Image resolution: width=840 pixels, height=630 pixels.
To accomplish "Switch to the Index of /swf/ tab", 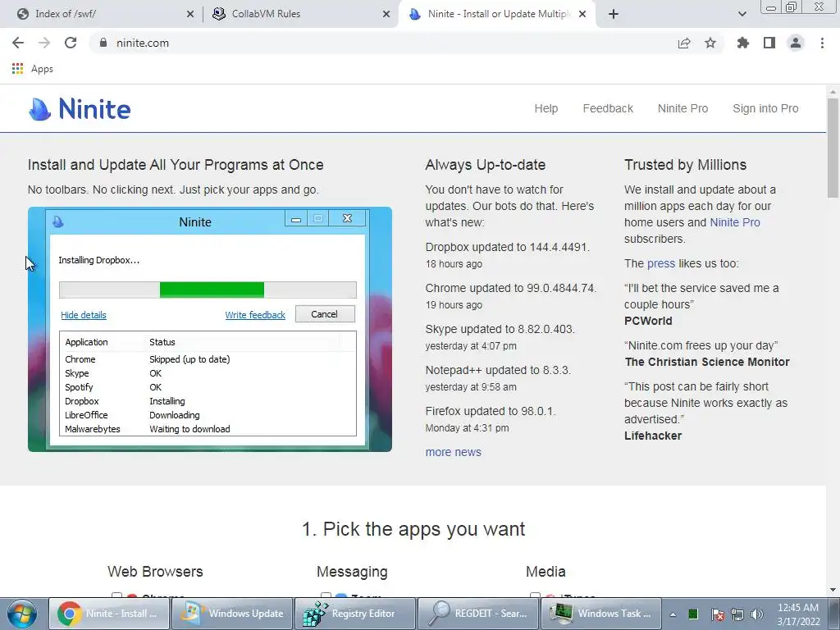I will (106, 14).
